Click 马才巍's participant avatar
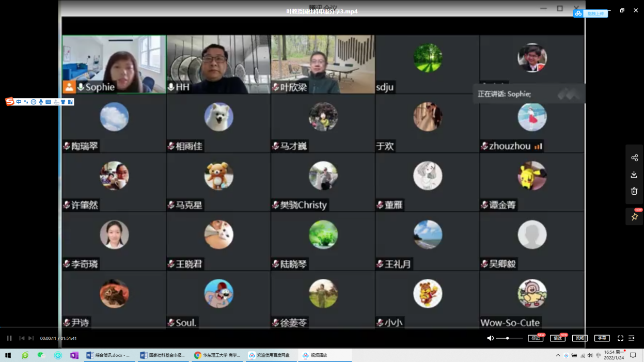The width and height of the screenshot is (644, 362). [x=323, y=117]
